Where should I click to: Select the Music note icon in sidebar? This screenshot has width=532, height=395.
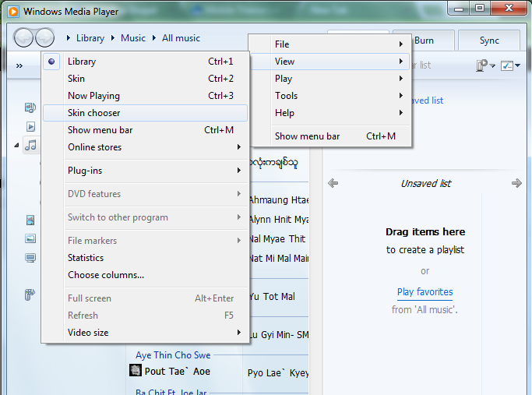(30, 145)
